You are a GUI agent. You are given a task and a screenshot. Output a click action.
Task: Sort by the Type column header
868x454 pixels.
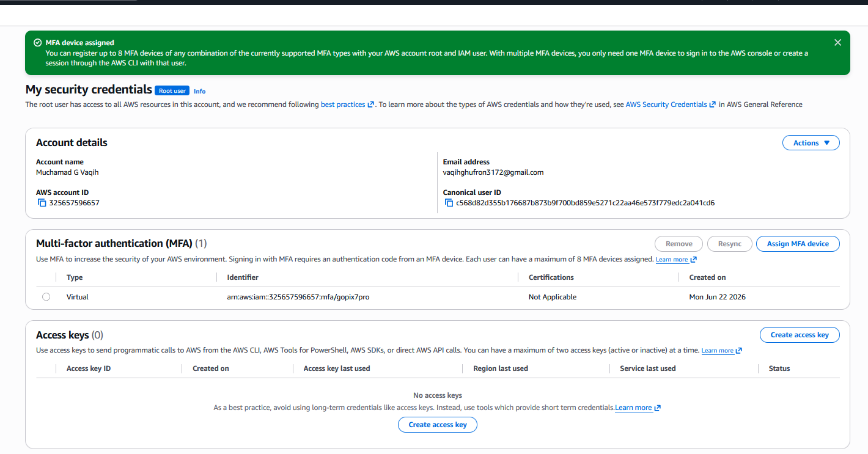tap(75, 277)
